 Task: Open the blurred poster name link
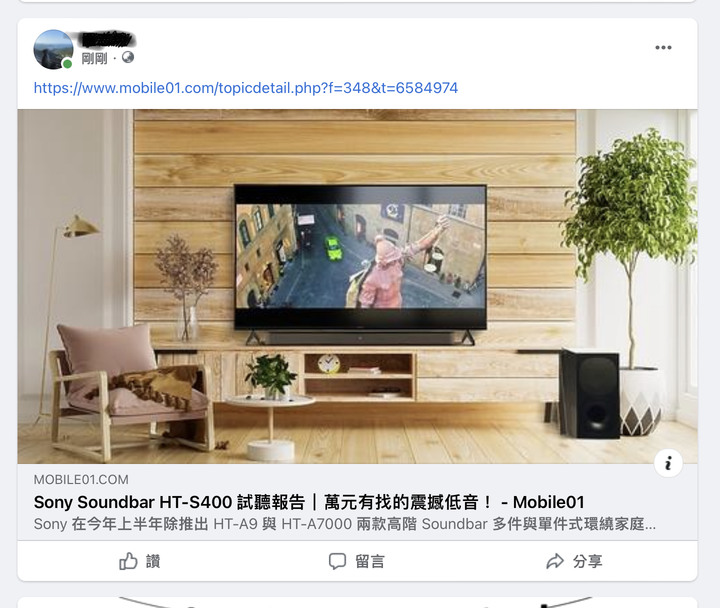coord(108,40)
